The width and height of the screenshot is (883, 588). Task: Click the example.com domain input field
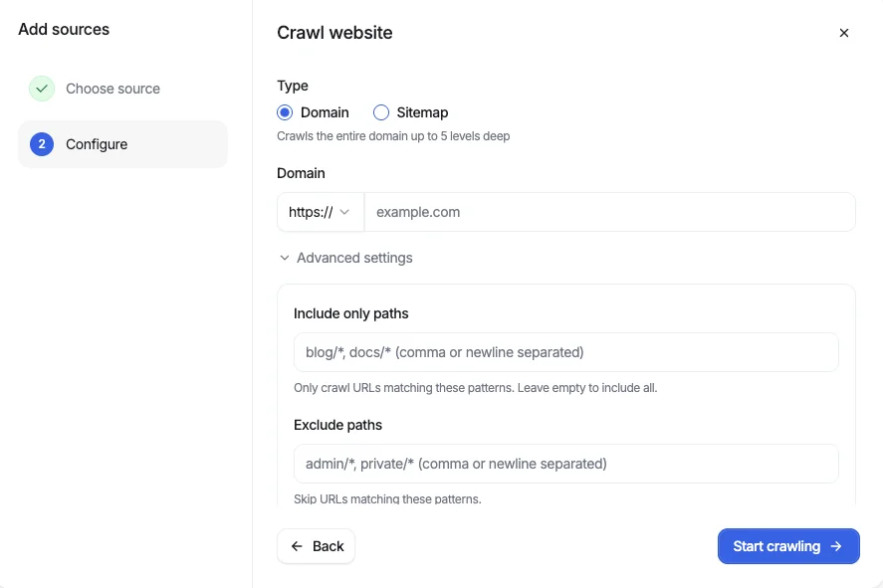(x=607, y=212)
